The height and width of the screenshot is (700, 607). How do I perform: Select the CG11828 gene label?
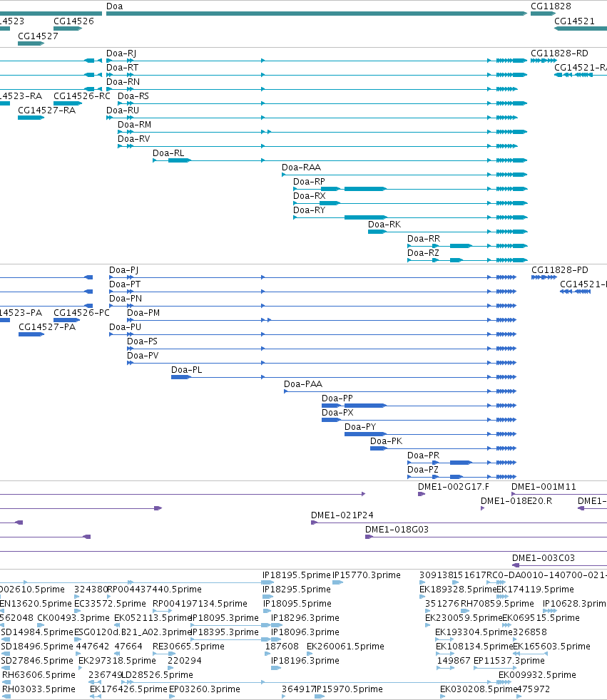(551, 6)
